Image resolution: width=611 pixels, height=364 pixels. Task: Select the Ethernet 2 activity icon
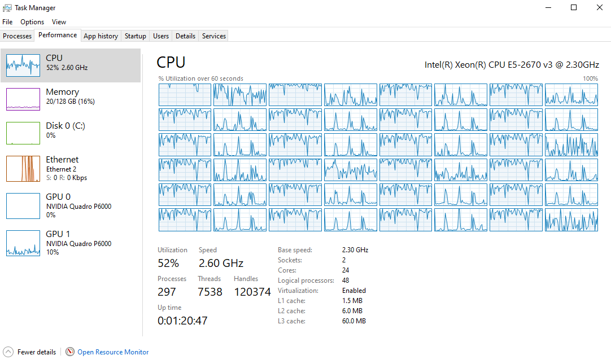23,168
